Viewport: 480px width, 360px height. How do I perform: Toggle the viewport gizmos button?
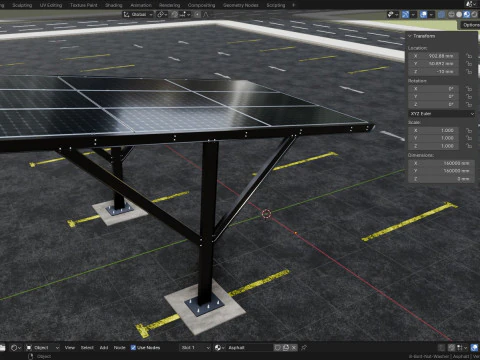[405, 14]
